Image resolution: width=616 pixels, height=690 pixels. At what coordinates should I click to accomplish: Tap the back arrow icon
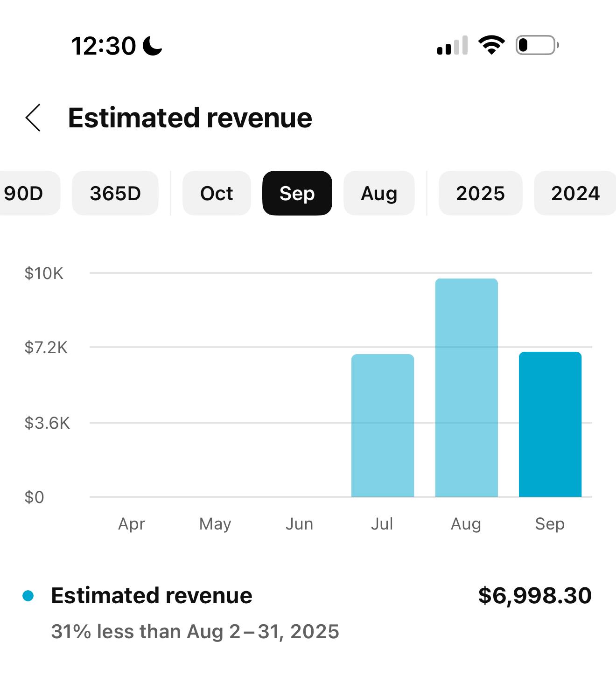click(x=33, y=118)
